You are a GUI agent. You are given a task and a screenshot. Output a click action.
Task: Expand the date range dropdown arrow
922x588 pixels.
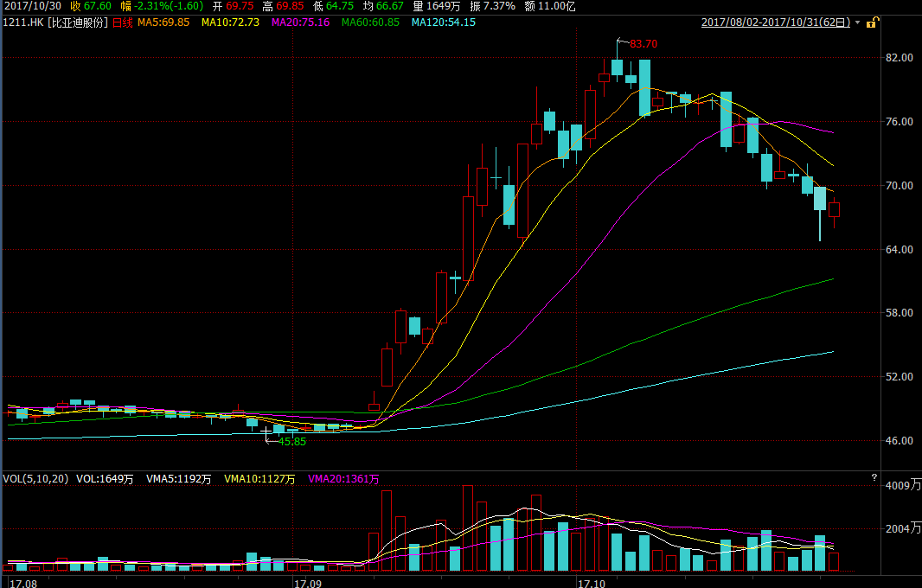coord(857,23)
